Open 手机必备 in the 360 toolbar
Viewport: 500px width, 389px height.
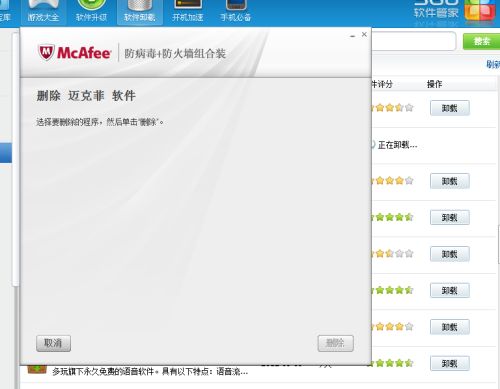tap(236, 12)
